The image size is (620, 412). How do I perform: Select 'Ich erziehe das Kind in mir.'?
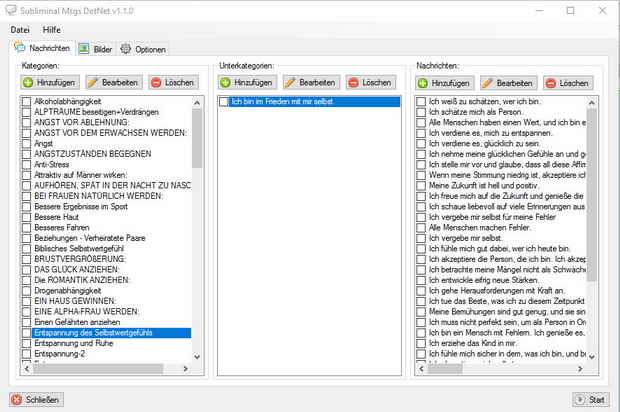coord(473,343)
